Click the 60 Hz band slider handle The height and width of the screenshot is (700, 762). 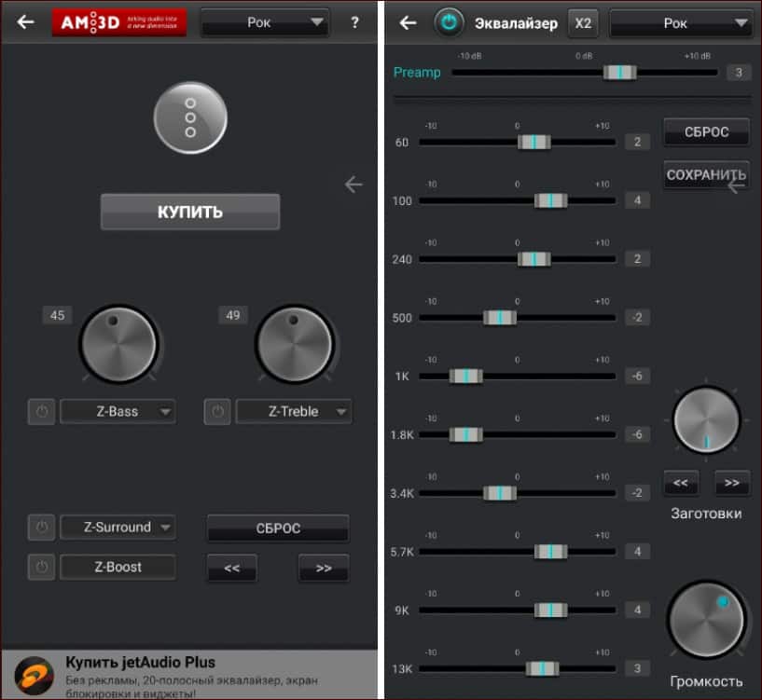tap(534, 142)
